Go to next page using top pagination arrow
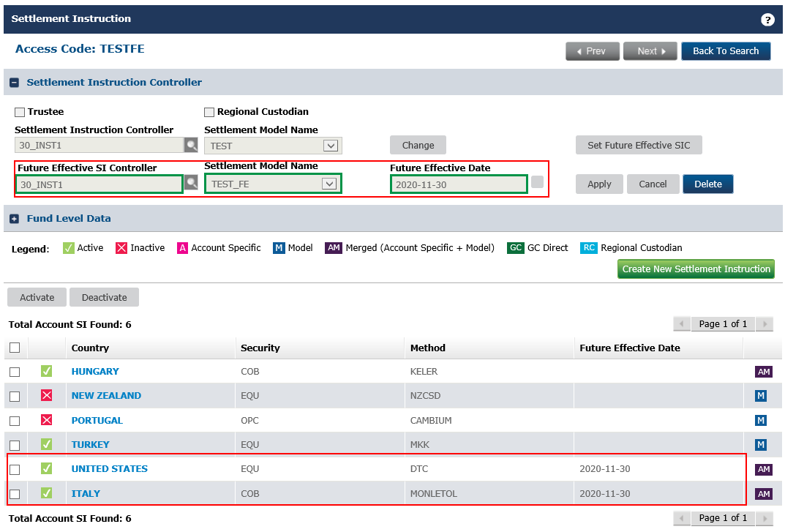This screenshot has height=532, width=785. (x=765, y=323)
